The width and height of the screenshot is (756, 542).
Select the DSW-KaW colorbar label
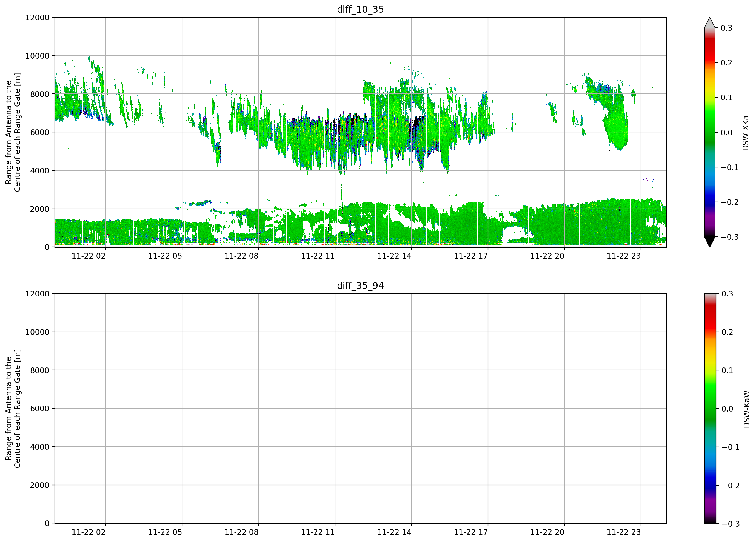(746, 409)
